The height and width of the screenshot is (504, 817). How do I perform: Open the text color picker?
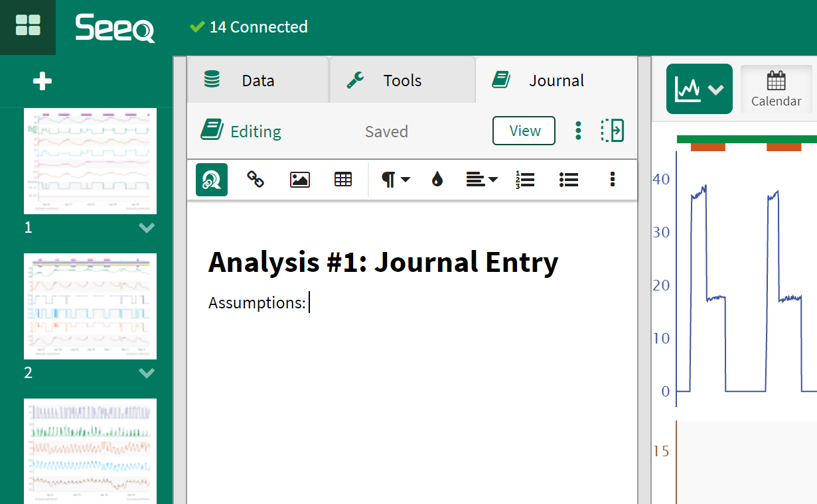(x=437, y=180)
